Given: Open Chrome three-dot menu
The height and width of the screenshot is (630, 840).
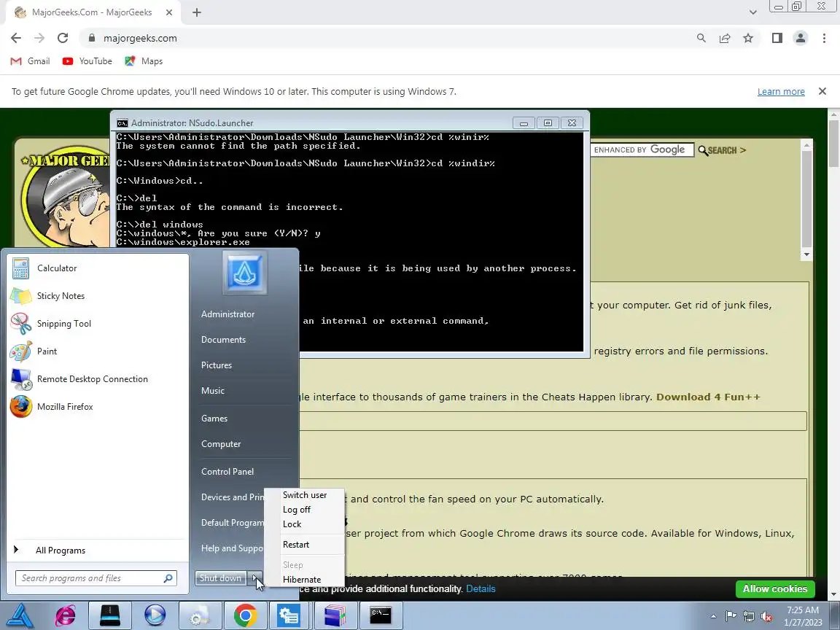Looking at the screenshot, I should tap(824, 38).
